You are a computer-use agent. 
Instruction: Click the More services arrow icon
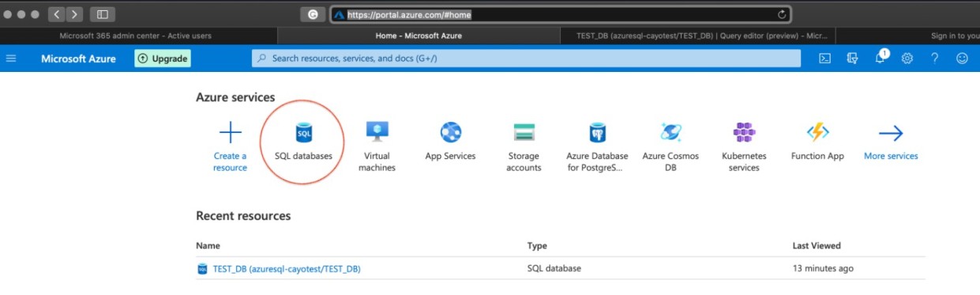click(891, 133)
